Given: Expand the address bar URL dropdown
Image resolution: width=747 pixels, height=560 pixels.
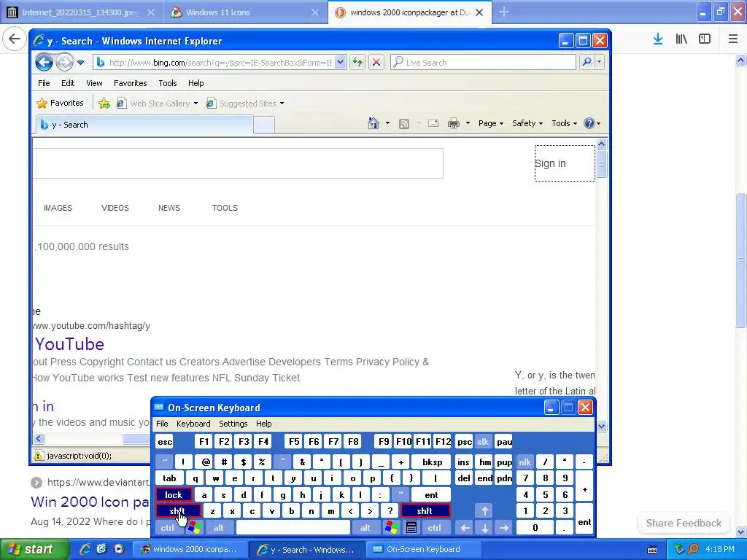Looking at the screenshot, I should (x=340, y=62).
